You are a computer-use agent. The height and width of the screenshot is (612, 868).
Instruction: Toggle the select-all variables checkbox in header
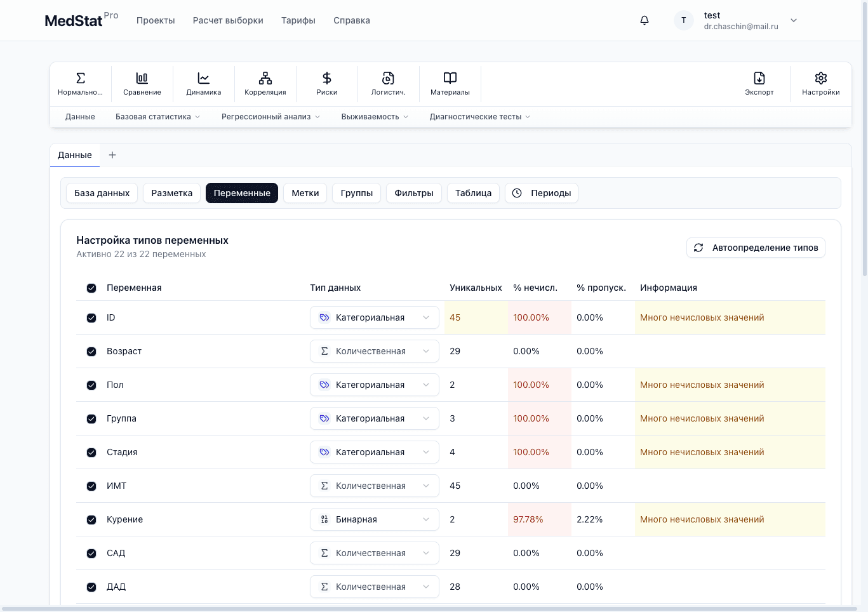[x=91, y=288]
